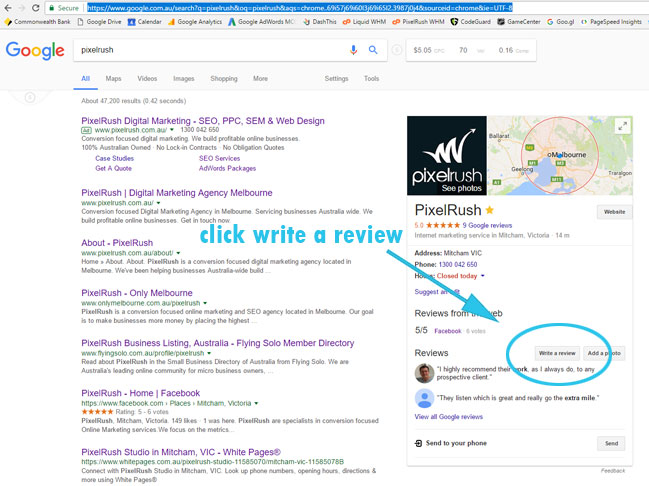The width and height of the screenshot is (649, 486).
Task: Click the Add a photo button
Action: [x=604, y=353]
